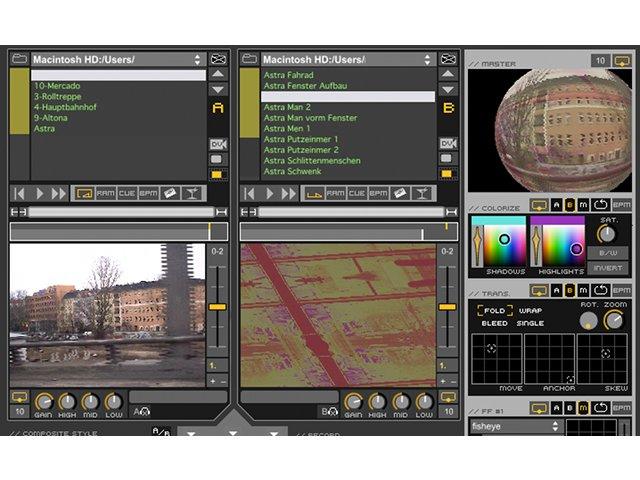Click the BPM icon in deck B transport
Viewport: 640px width, 480px height.
point(378,193)
